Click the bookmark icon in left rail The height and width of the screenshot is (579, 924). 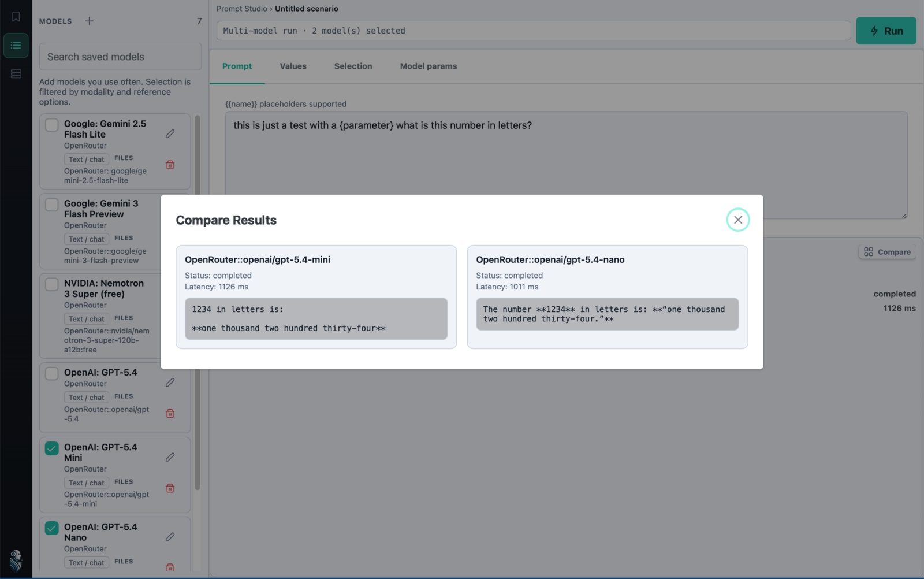16,17
